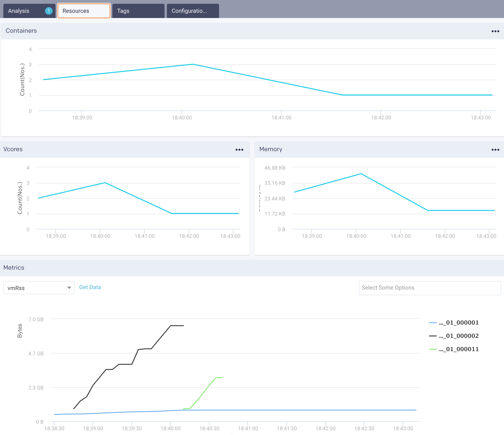Click the Bytes axis title in Metrics chart
The height and width of the screenshot is (435, 504).
[x=20, y=331]
